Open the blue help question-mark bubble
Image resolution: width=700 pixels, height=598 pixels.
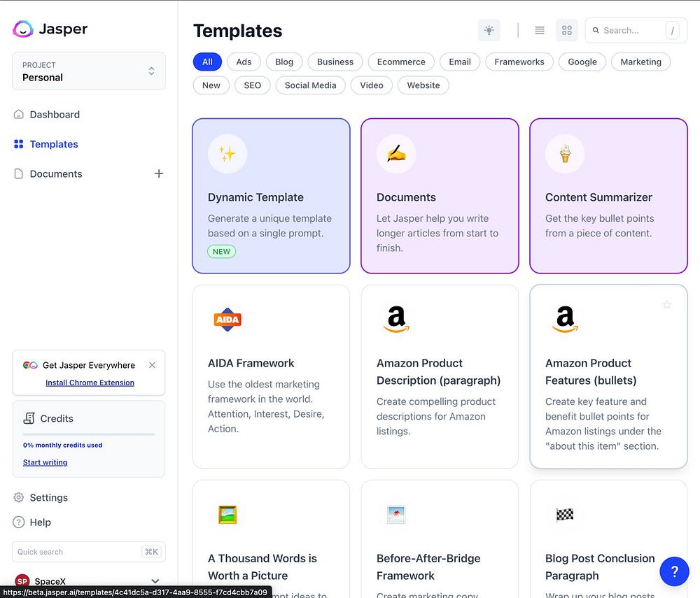tap(675, 571)
